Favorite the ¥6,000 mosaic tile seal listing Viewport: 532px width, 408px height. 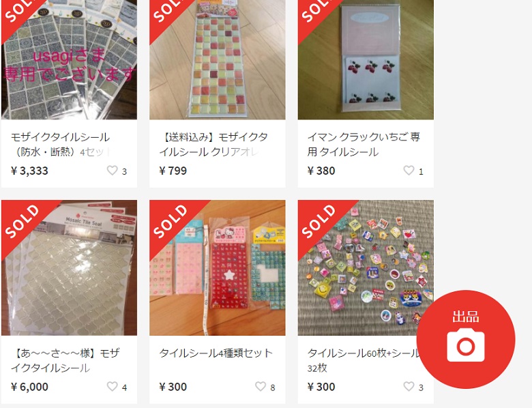click(x=113, y=386)
